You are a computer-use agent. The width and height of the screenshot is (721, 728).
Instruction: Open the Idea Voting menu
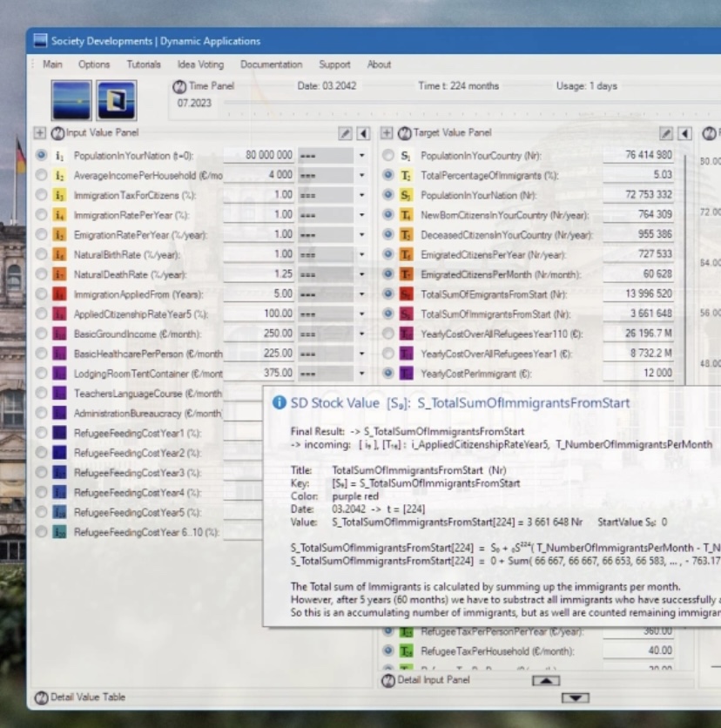click(x=200, y=64)
